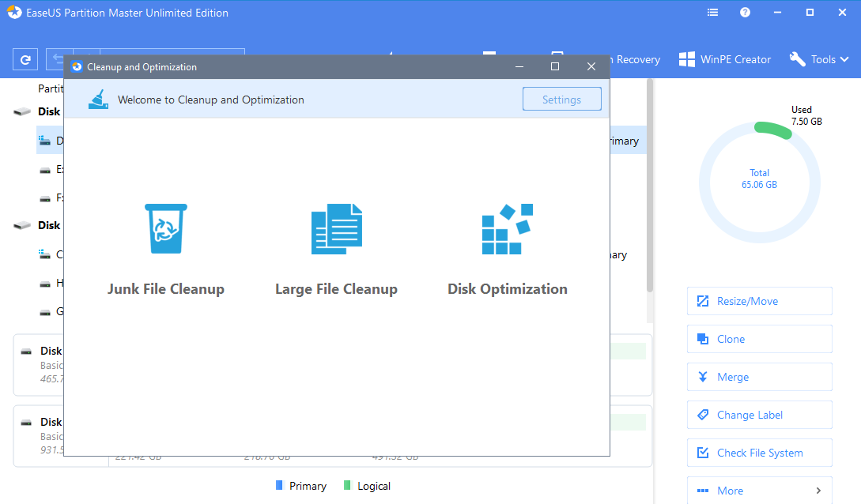
Task: Expand the More operations option
Action: pyautogui.click(x=759, y=491)
